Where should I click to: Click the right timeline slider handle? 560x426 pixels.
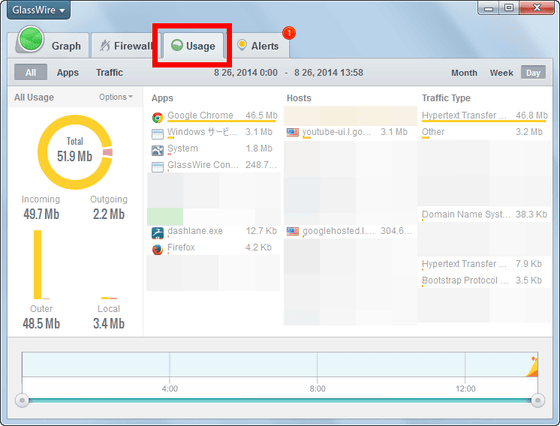pos(538,400)
